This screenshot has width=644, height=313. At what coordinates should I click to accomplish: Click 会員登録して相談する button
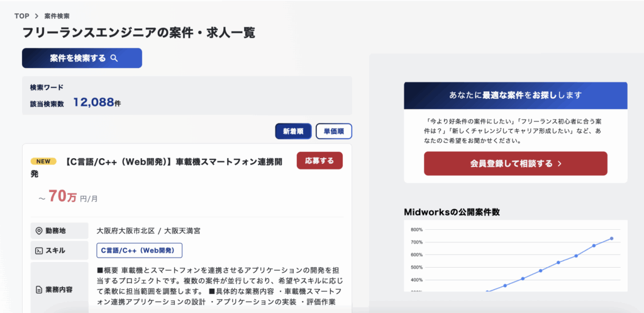point(516,164)
